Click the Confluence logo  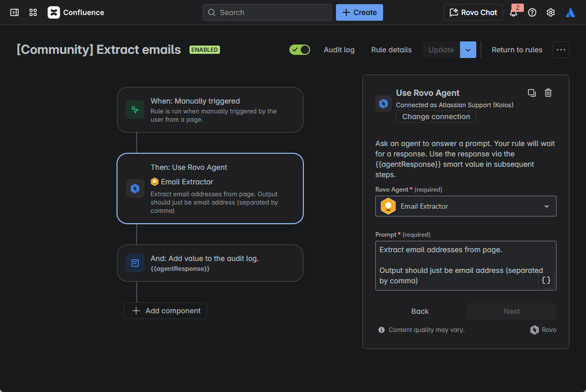[76, 12]
